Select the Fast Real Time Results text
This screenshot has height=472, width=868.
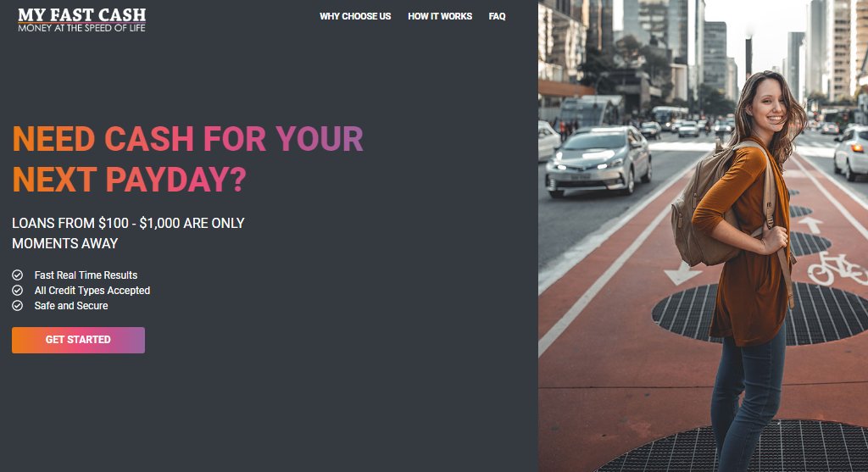tap(86, 275)
